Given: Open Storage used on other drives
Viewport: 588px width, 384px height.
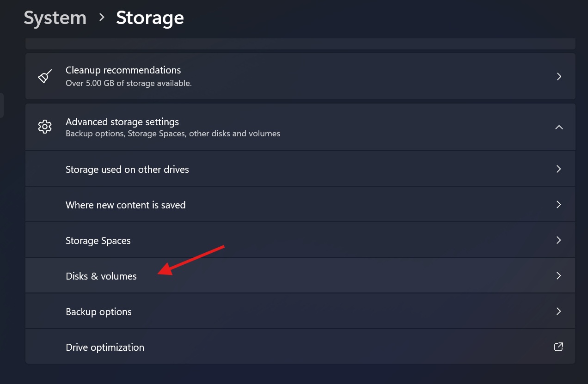Looking at the screenshot, I should (x=300, y=169).
